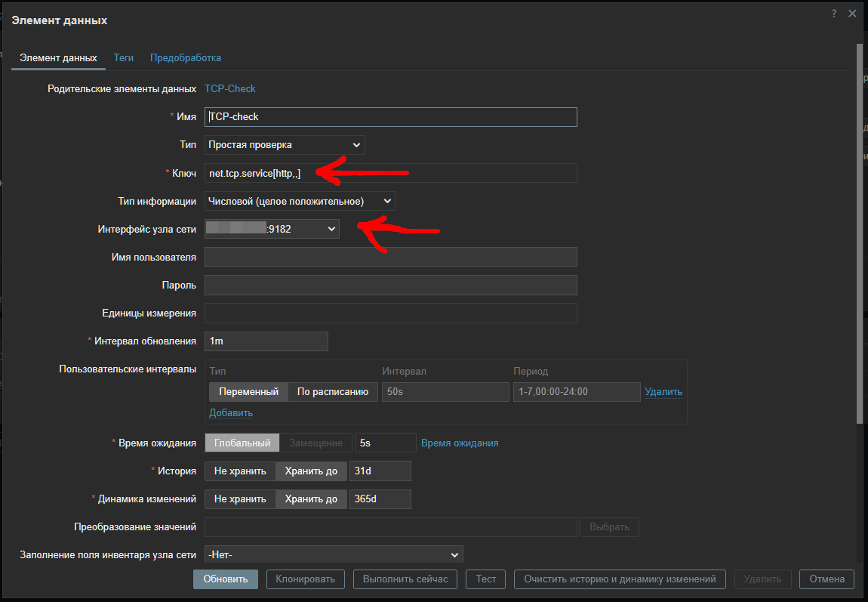
Task: Click the timeout value field 5s
Action: pos(385,443)
